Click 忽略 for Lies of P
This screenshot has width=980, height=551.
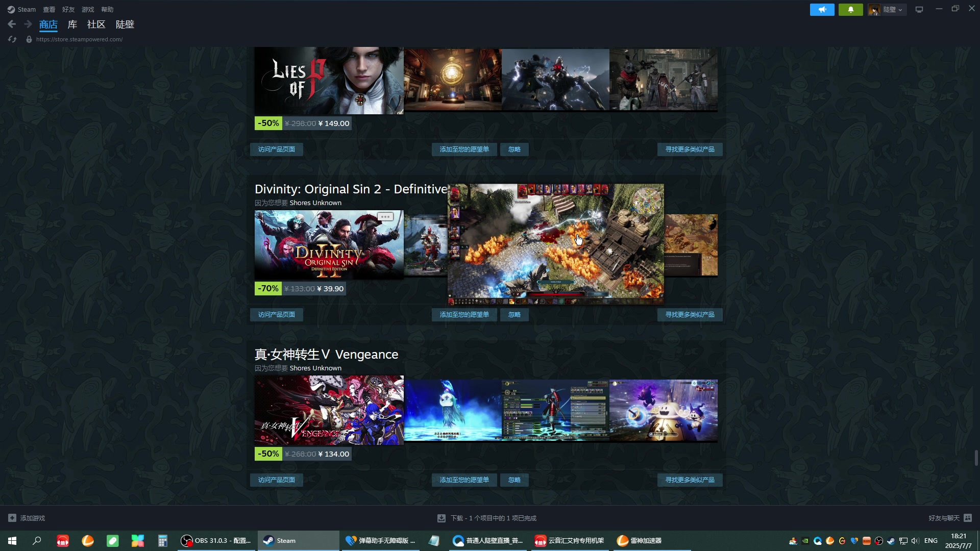pos(514,149)
